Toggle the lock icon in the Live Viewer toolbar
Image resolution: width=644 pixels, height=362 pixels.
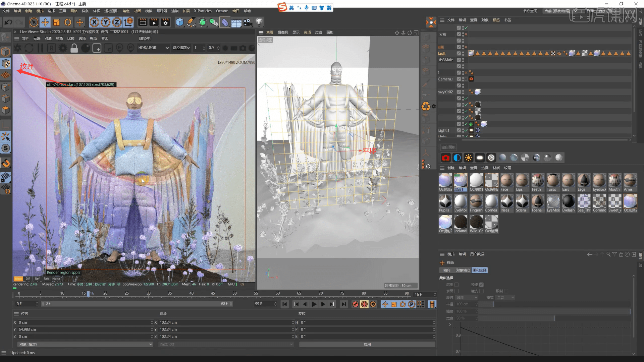pos(74,48)
